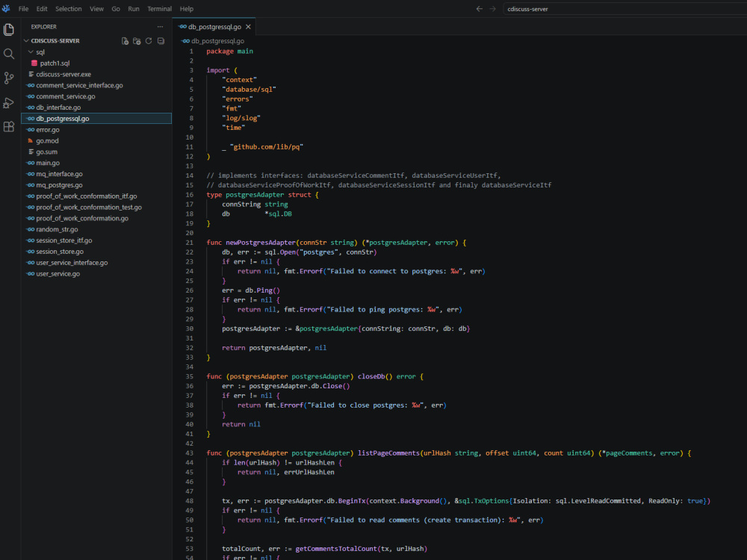The height and width of the screenshot is (560, 747).
Task: Click the New Folder icon in explorer header
Action: point(137,41)
